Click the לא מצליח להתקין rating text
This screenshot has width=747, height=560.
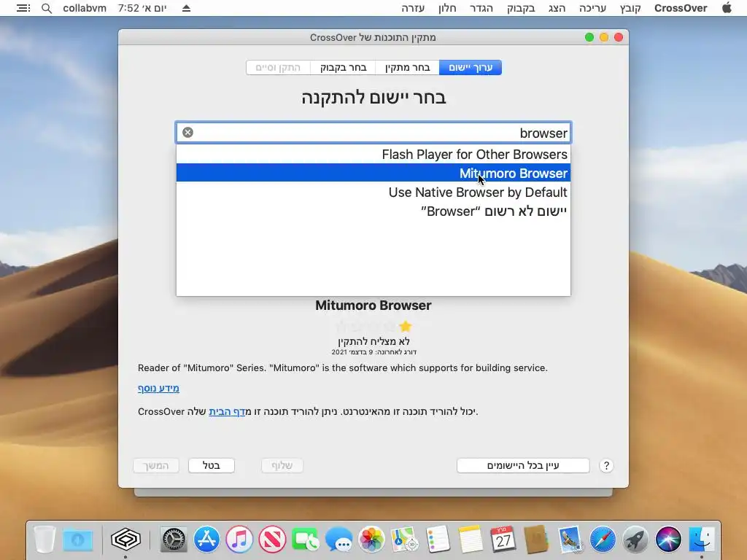374,341
